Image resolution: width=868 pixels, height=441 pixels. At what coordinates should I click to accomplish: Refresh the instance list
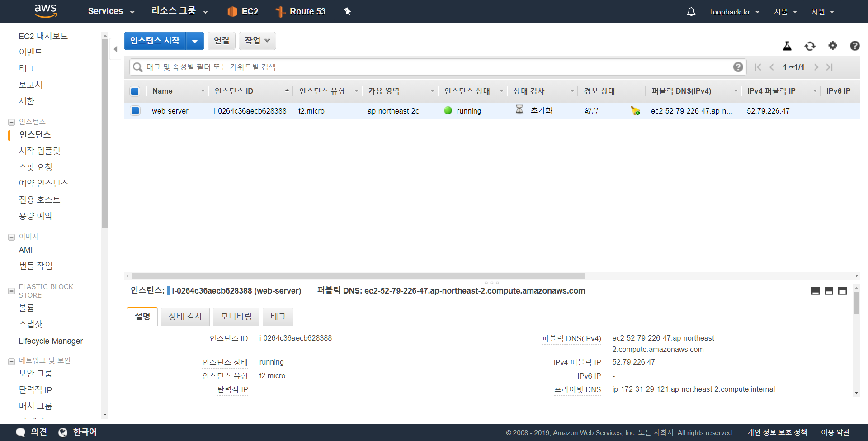(x=810, y=46)
